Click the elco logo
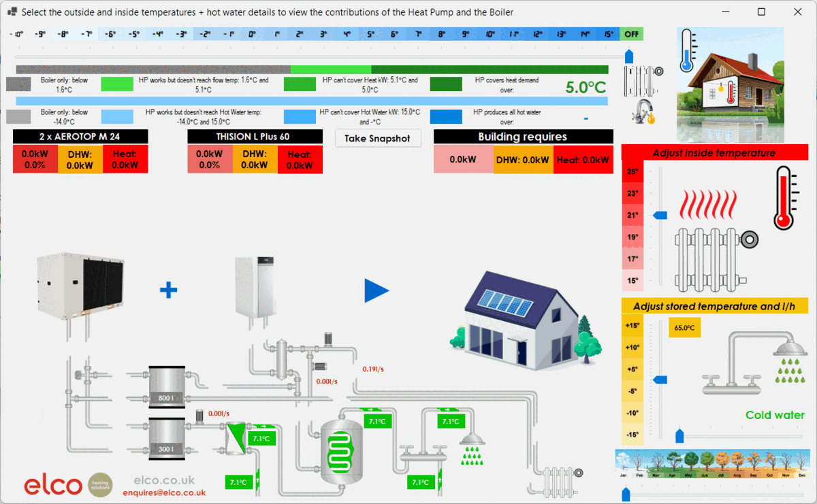Viewport: 817px width, 504px height. [x=53, y=485]
